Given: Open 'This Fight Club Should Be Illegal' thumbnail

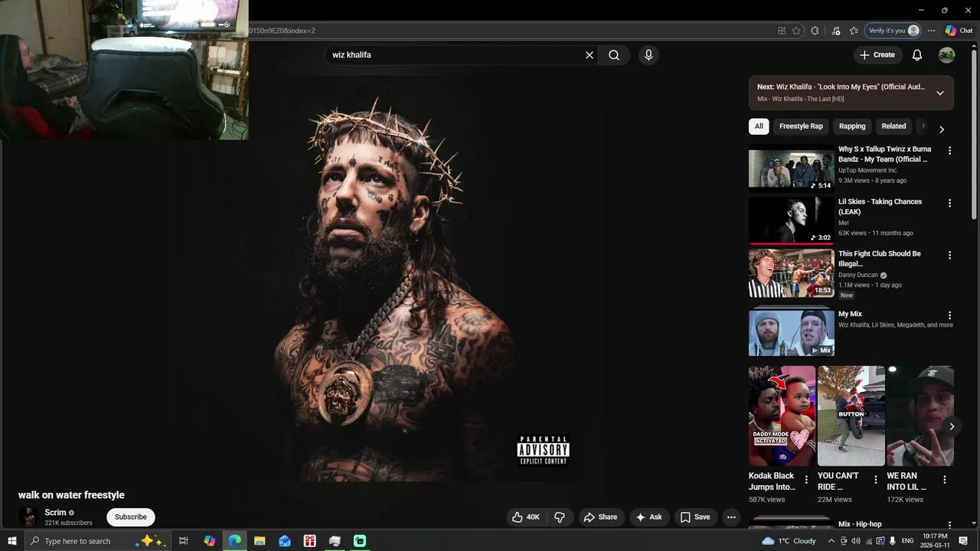Looking at the screenshot, I should (x=792, y=273).
